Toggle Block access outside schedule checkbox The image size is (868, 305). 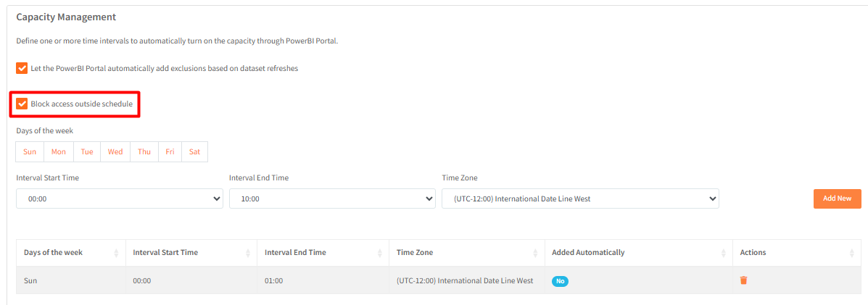point(22,104)
